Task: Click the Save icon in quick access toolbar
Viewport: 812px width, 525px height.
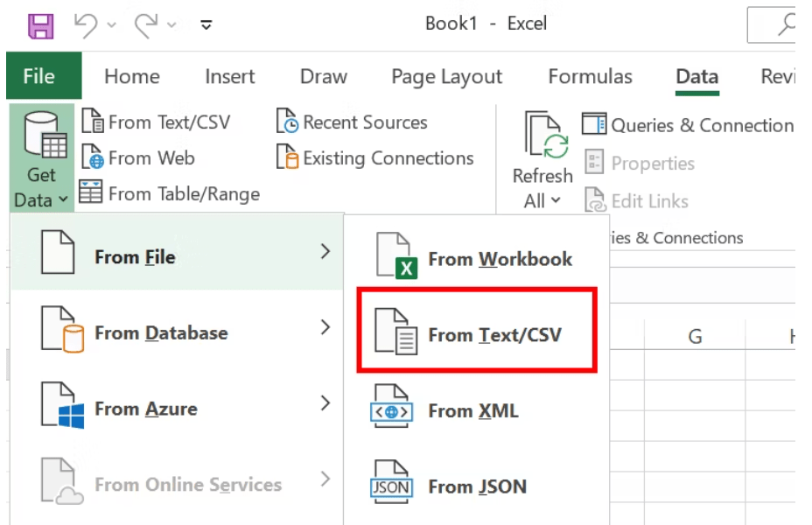Action: [40, 25]
